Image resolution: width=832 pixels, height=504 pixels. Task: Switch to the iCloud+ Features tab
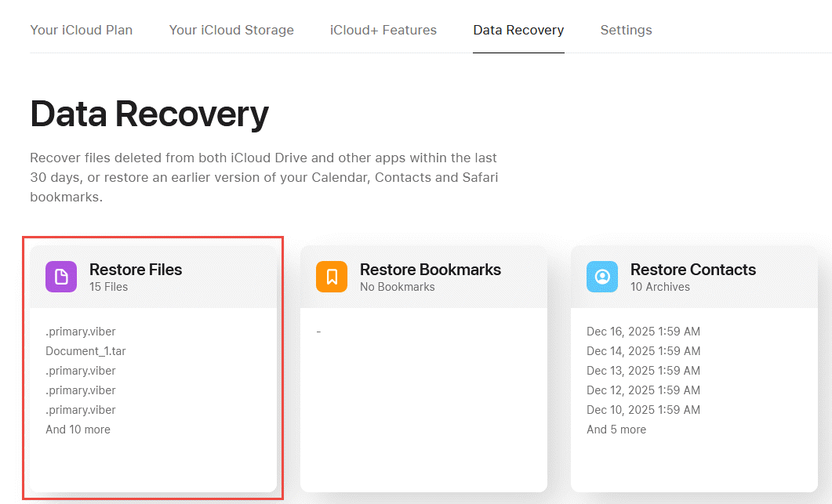(383, 30)
